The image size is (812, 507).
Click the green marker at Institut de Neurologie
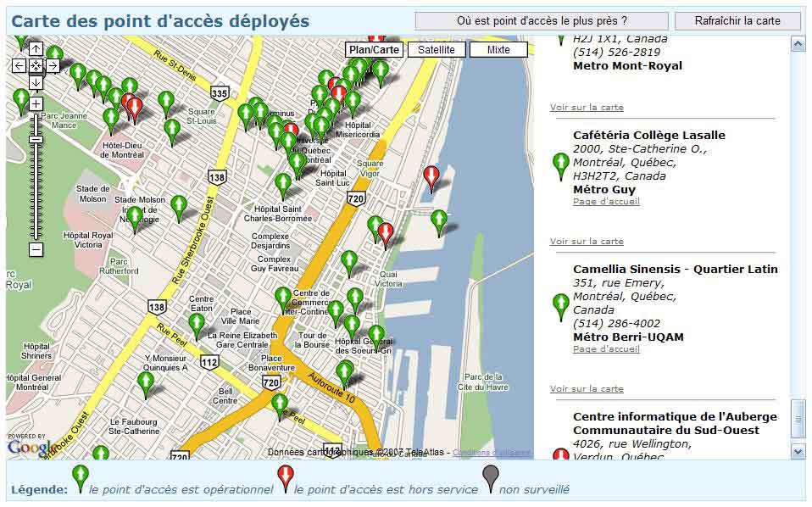(x=135, y=218)
